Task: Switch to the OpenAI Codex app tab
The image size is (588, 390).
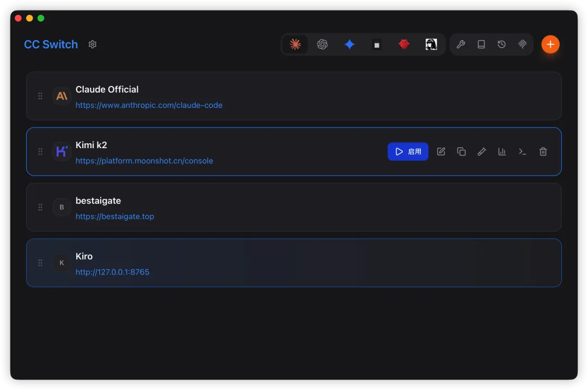Action: pyautogui.click(x=322, y=44)
